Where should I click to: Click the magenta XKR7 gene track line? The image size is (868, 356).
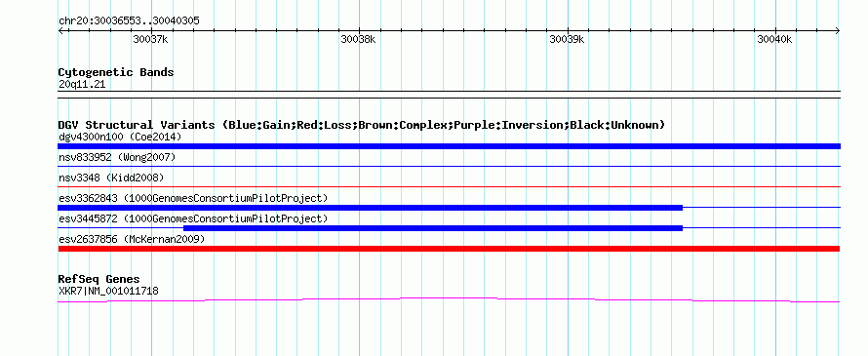[x=449, y=299]
